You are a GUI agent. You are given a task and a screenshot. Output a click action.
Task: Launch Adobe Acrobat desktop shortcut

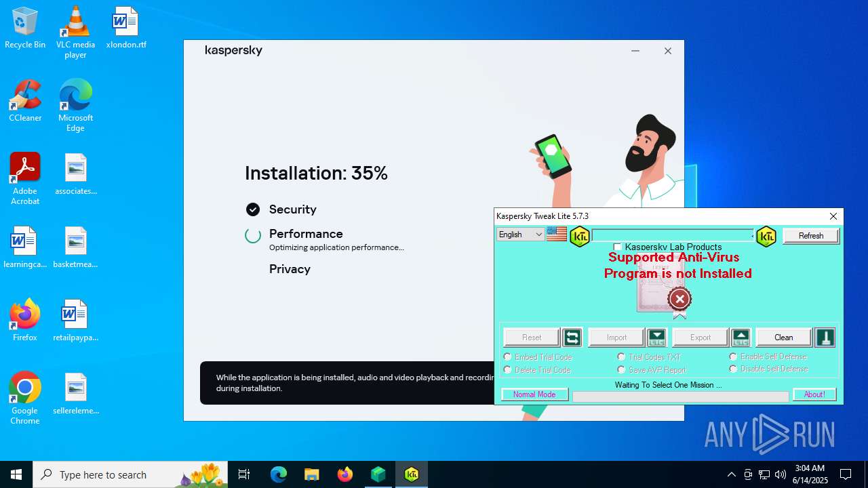25,179
